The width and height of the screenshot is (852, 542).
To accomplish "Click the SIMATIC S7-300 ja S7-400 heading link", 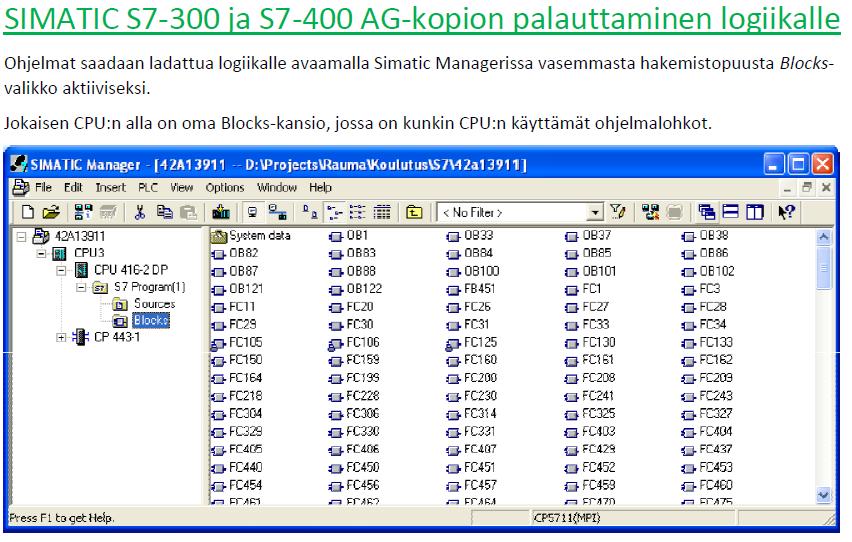I will [x=422, y=18].
